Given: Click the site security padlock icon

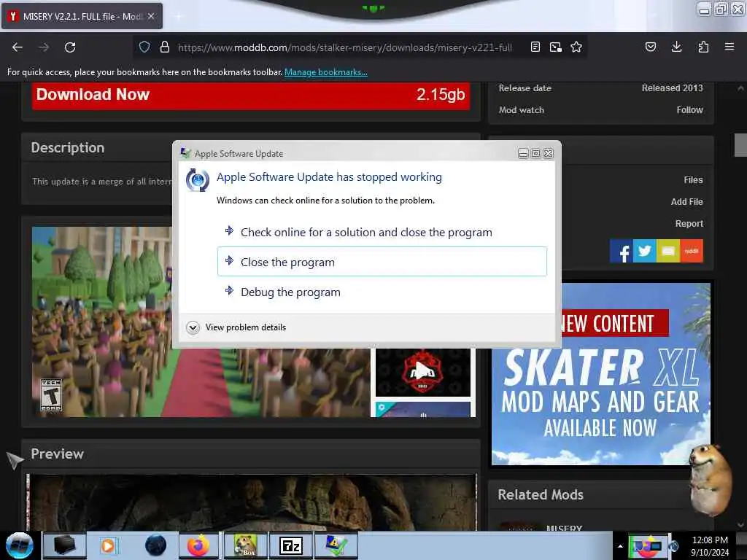Looking at the screenshot, I should (x=165, y=47).
